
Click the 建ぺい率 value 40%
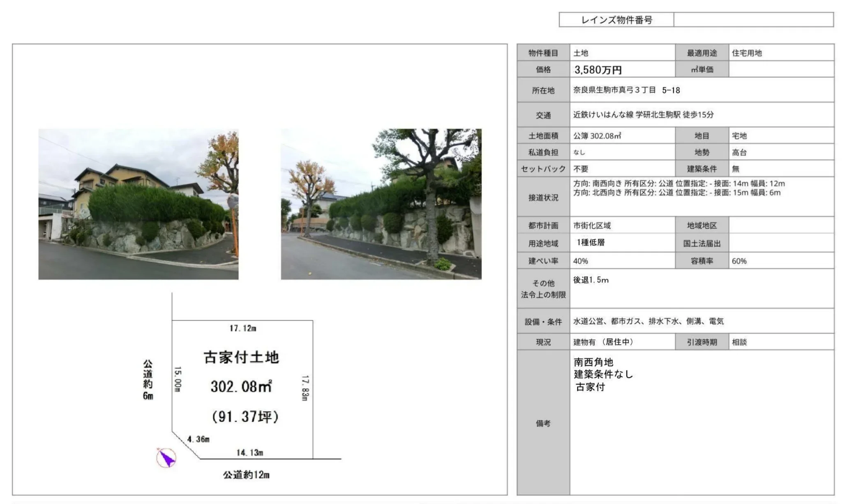click(581, 261)
